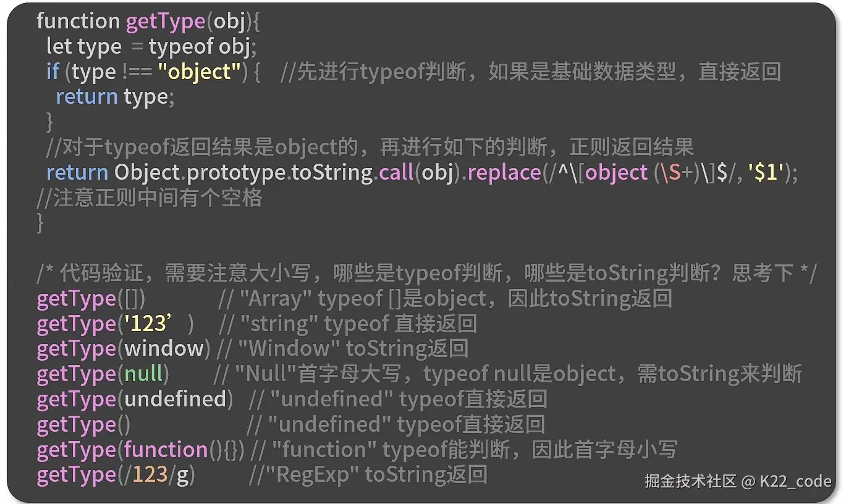Click the undefined argument in getType(undefined)

(x=176, y=400)
